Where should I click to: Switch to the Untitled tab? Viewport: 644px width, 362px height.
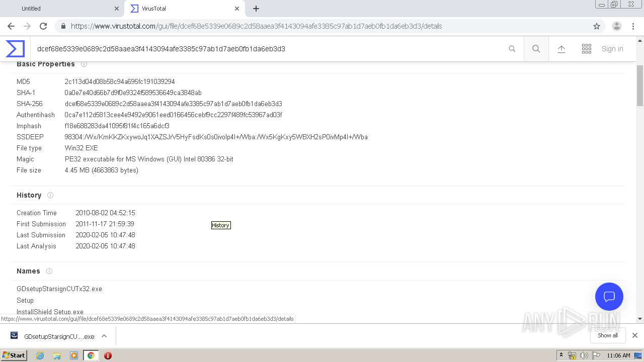tap(62, 9)
